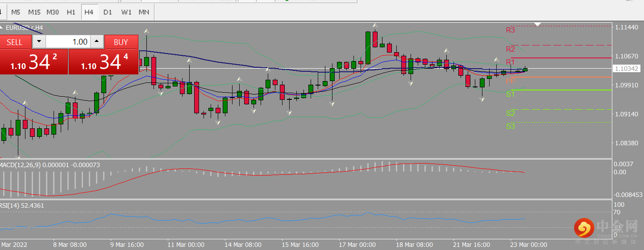
Task: Select the W1 weekly timeframe
Action: coord(126,12)
